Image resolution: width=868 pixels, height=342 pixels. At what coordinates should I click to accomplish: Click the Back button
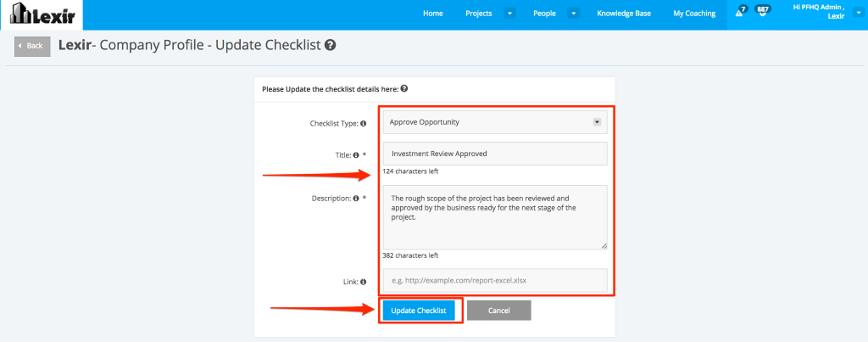pos(32,46)
